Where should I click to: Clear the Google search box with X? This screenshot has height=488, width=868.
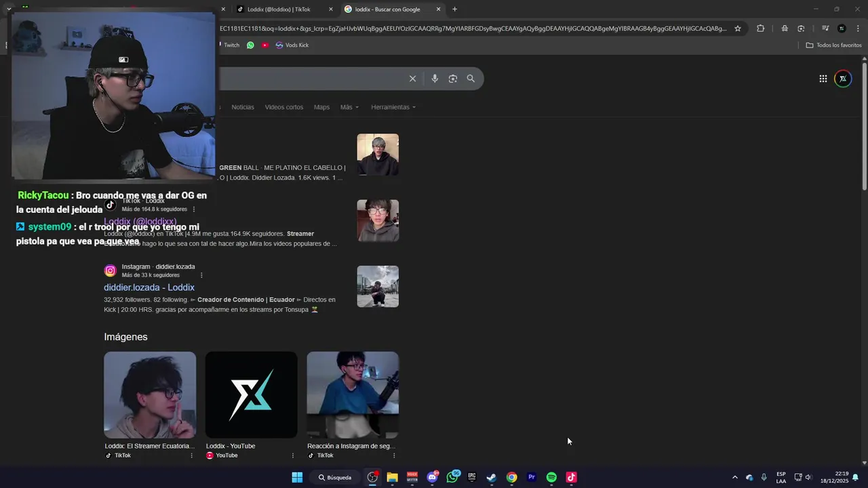click(x=412, y=79)
